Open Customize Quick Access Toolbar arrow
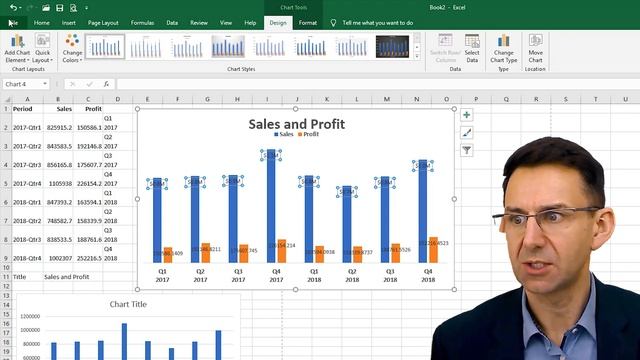This screenshot has width=640, height=360. (x=87, y=8)
